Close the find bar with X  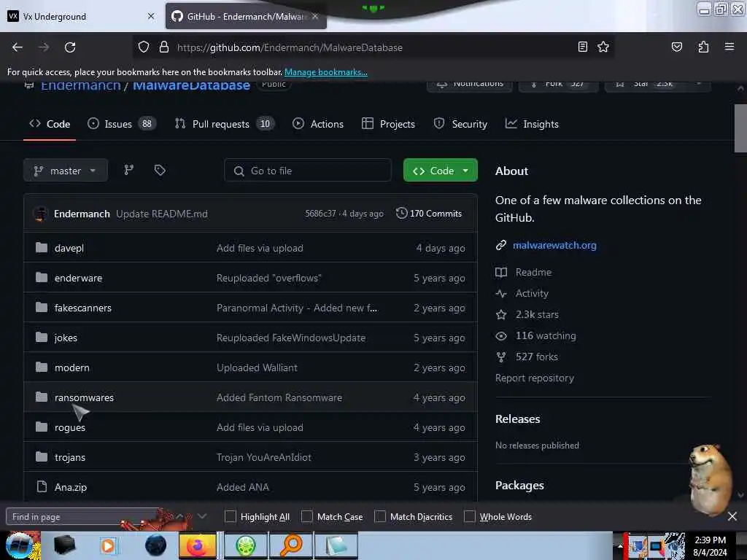[x=732, y=516]
